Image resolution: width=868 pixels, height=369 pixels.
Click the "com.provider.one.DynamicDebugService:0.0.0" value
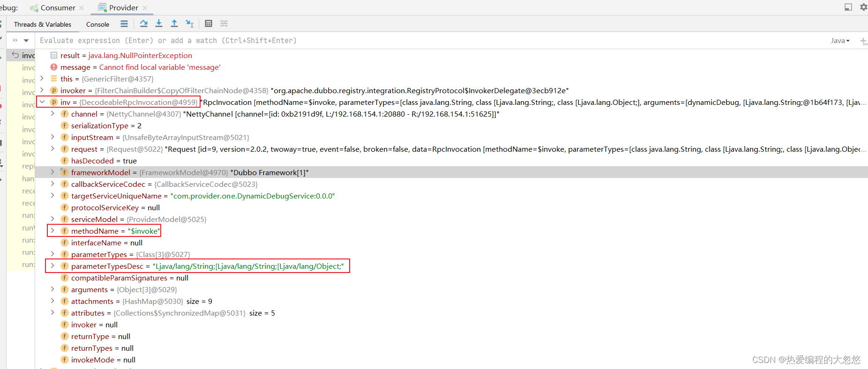253,196
